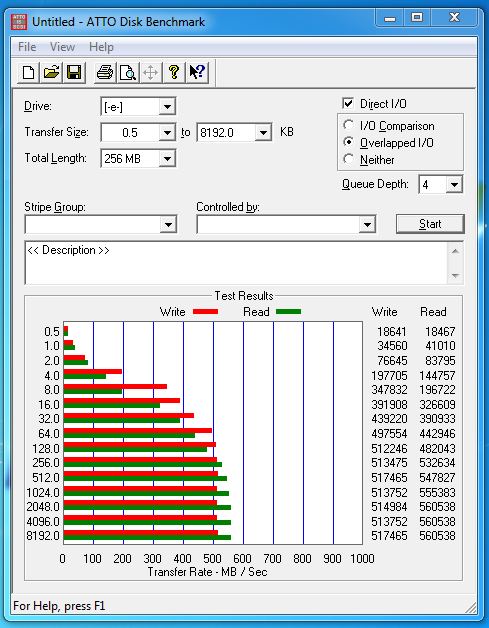Click the ATTO application icon in title bar

click(x=19, y=22)
